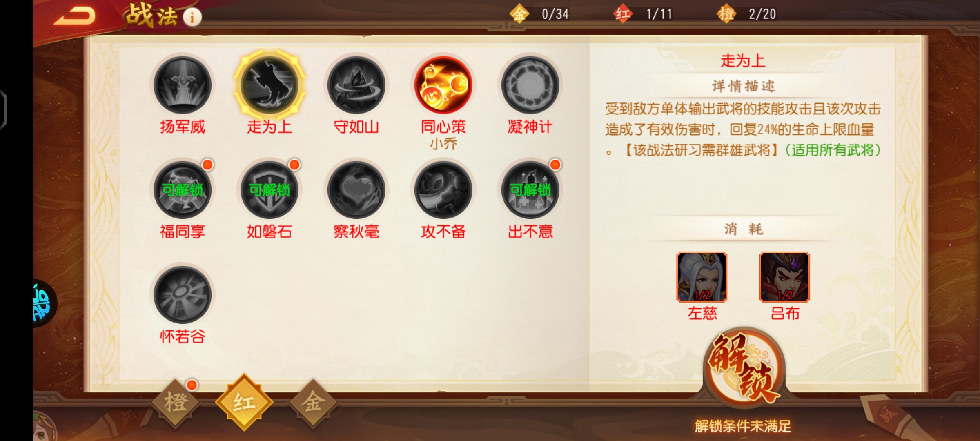Screen dimensions: 980x441
Task: Tap the unlockable 出不意 tactic icon
Action: [x=530, y=190]
